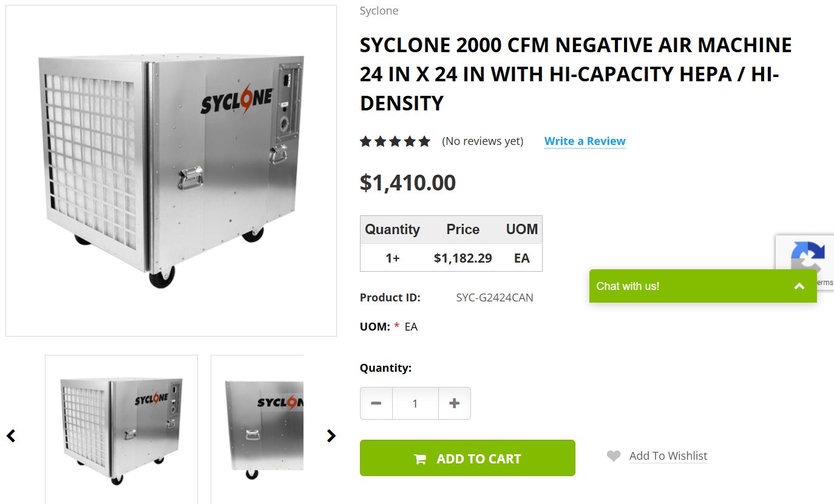The image size is (834, 504).
Task: Focus the quantity input field
Action: [415, 403]
